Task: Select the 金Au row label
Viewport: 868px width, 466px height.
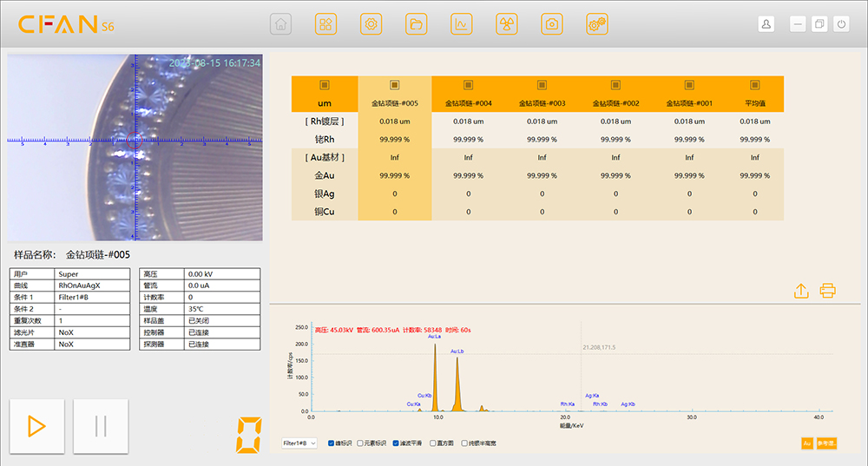Action: point(325,175)
